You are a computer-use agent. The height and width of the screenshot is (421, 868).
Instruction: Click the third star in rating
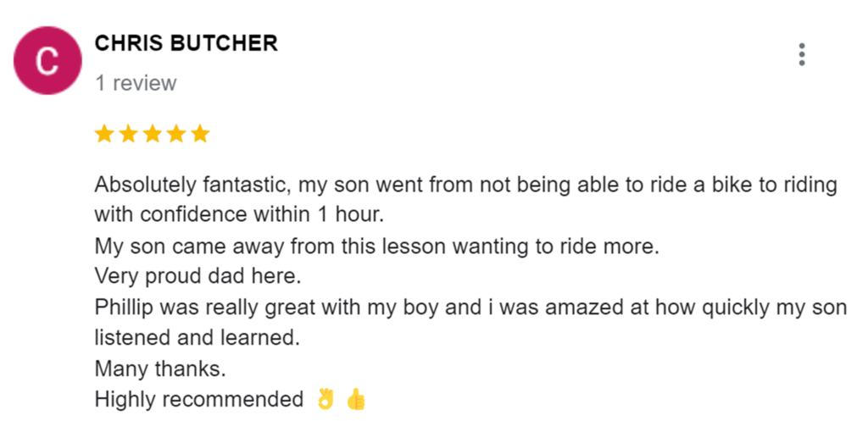click(x=152, y=134)
